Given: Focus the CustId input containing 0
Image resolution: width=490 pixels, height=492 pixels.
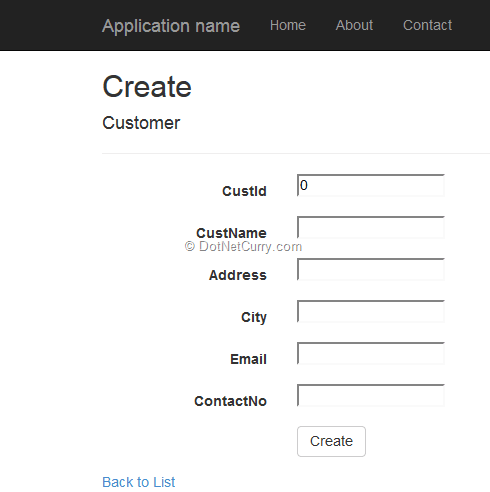Looking at the screenshot, I should pyautogui.click(x=371, y=185).
